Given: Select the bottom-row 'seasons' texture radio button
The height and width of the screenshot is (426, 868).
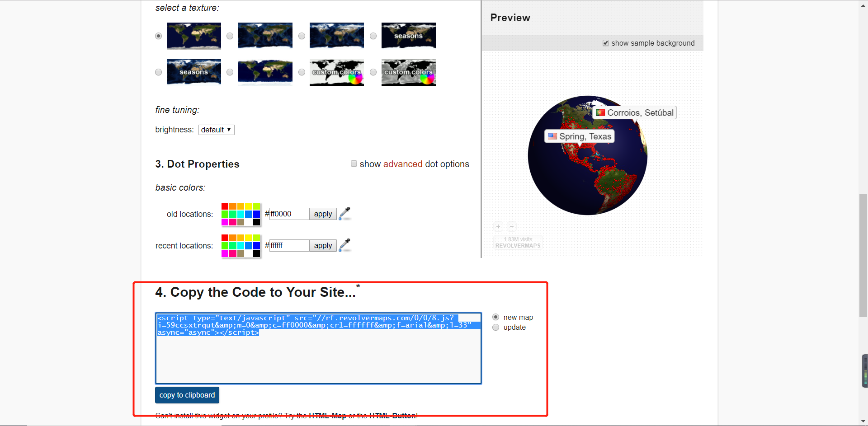Looking at the screenshot, I should tap(158, 72).
